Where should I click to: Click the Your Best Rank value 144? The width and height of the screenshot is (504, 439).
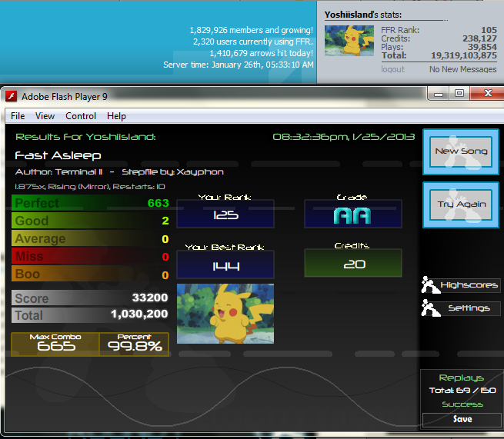[225, 264]
